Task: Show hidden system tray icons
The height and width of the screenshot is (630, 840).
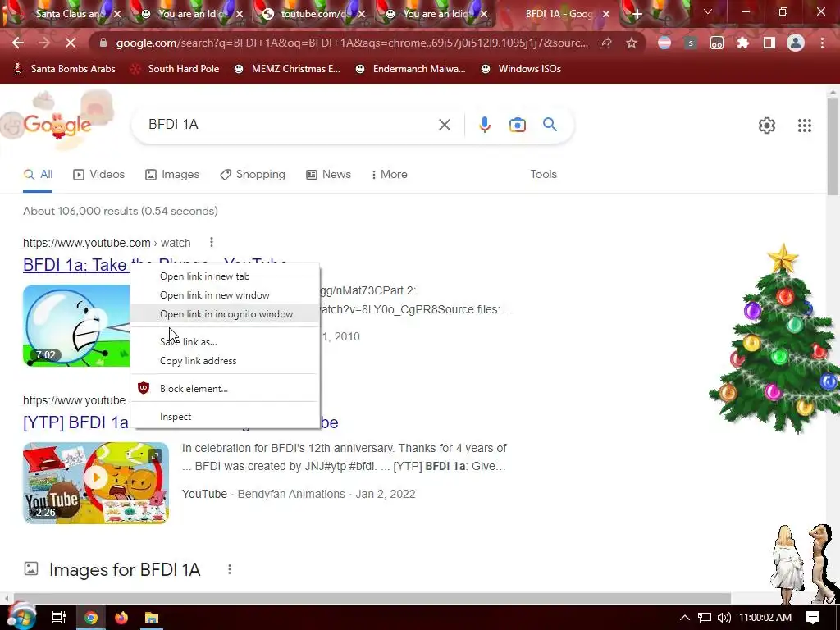Action: (x=685, y=618)
